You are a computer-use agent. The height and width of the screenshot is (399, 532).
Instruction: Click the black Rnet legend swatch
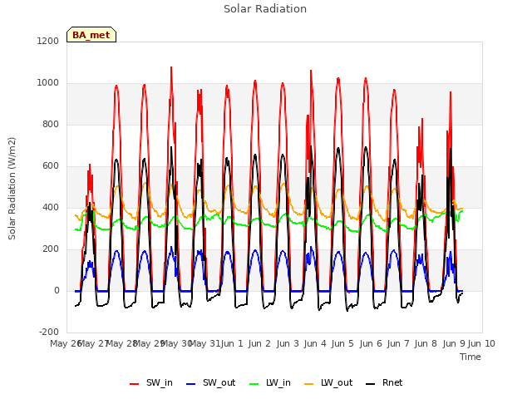point(371,384)
